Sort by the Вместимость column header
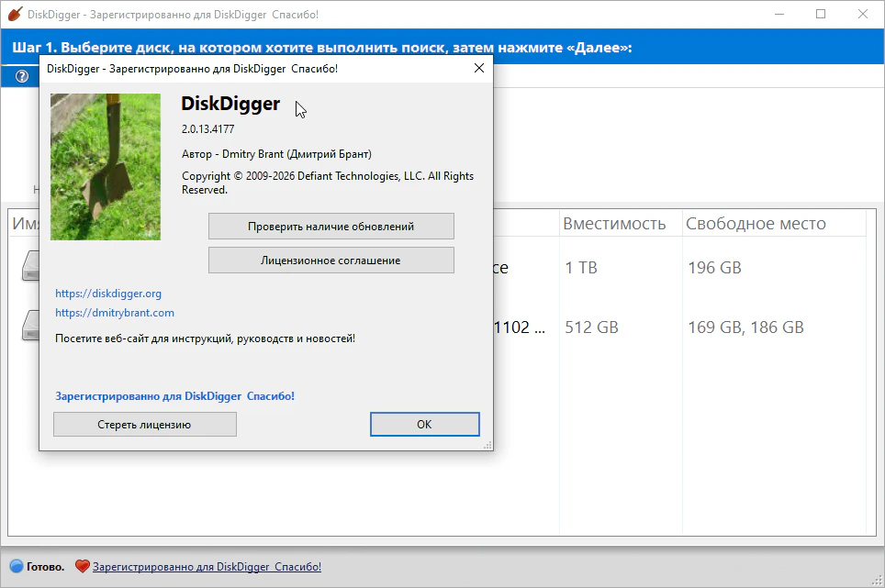 coord(613,224)
